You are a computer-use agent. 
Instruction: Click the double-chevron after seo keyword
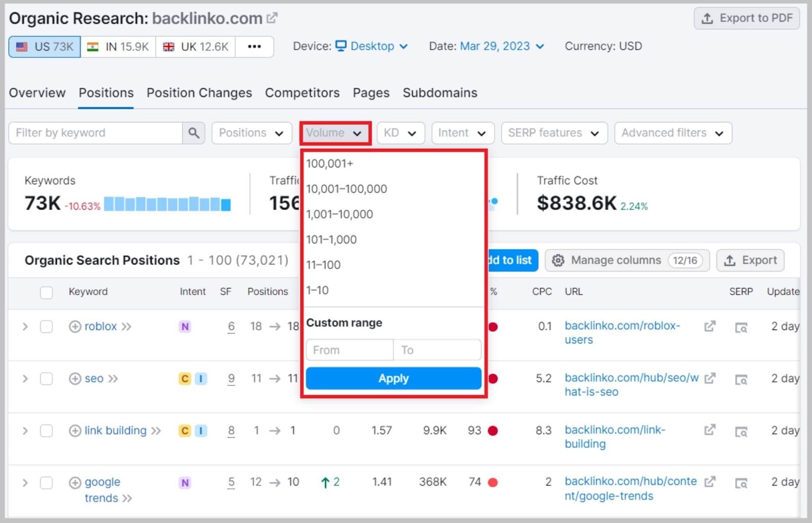113,379
